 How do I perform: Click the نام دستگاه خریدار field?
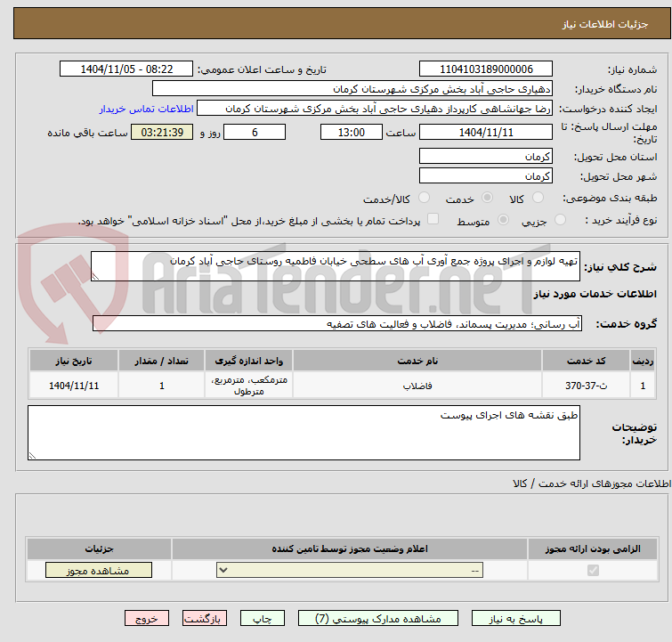coord(352,89)
